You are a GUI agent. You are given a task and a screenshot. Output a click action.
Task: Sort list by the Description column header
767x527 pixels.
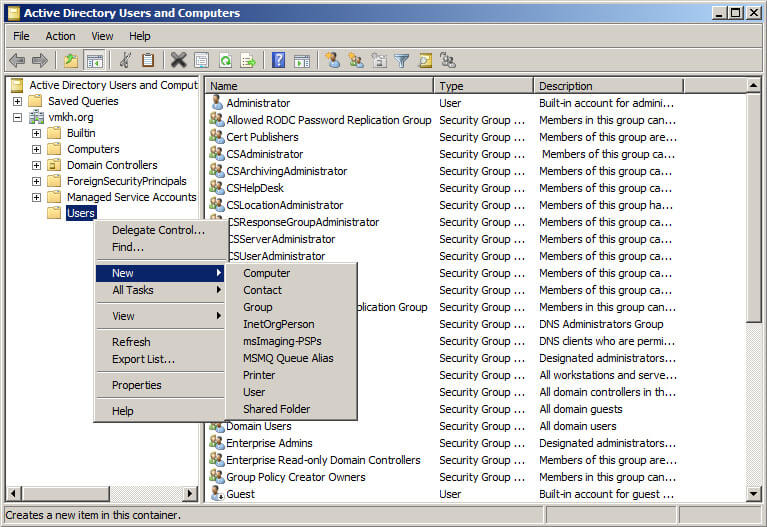tap(609, 86)
